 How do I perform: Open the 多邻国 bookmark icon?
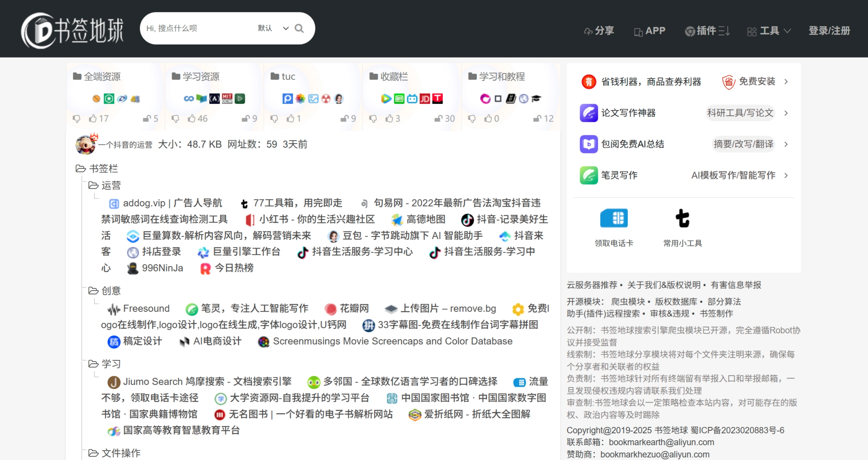[x=314, y=382]
